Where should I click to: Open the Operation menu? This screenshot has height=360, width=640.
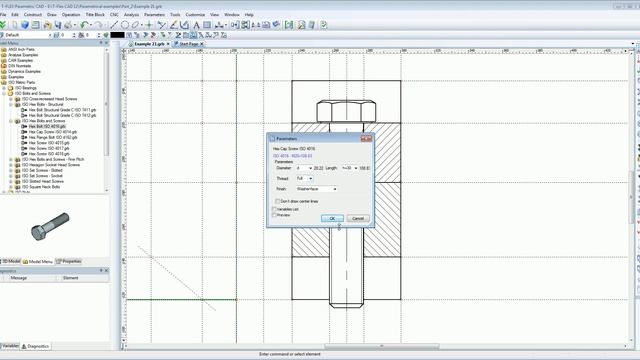pyautogui.click(x=71, y=15)
